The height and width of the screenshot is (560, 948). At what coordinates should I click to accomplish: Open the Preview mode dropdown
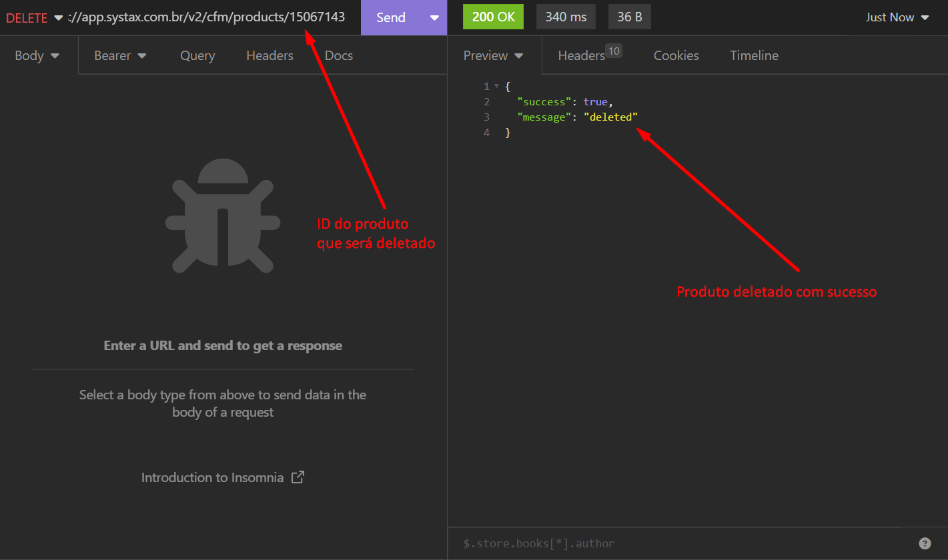pyautogui.click(x=493, y=55)
